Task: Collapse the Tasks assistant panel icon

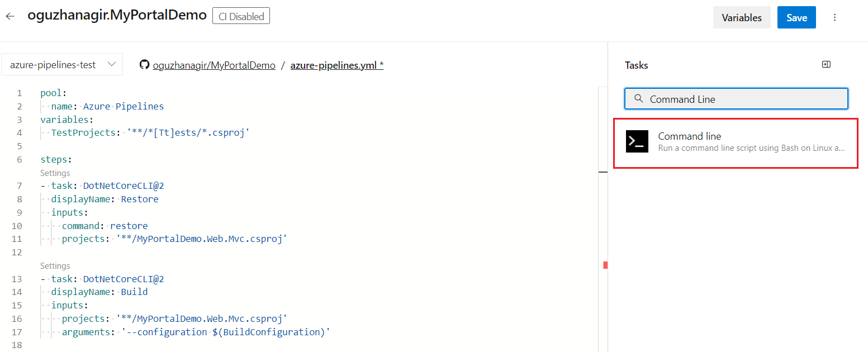Action: pos(826,65)
